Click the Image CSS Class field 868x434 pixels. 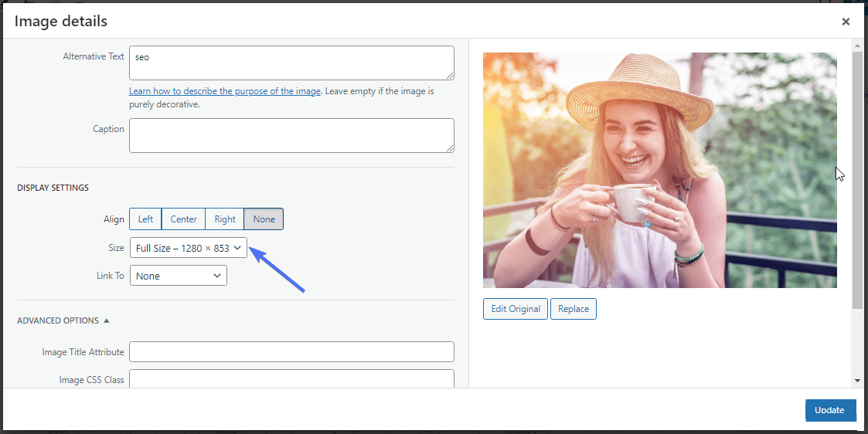[x=291, y=378]
